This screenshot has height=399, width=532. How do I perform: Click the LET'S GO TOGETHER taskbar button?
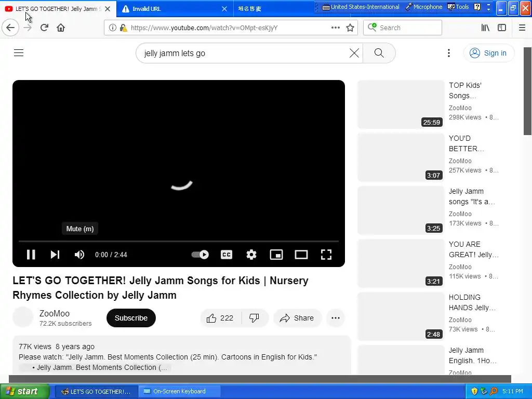96,391
